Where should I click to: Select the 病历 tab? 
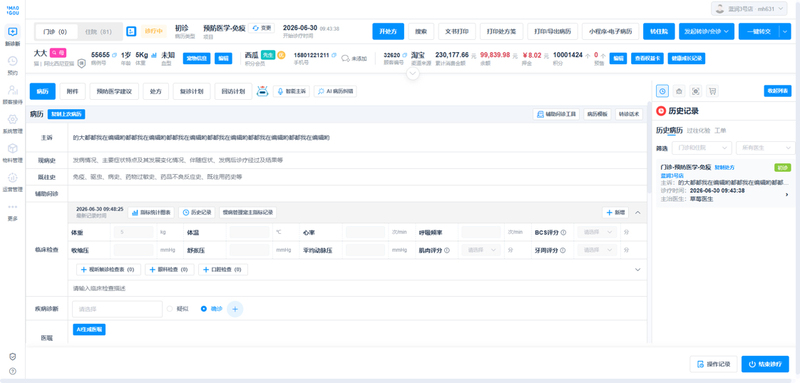pos(42,91)
